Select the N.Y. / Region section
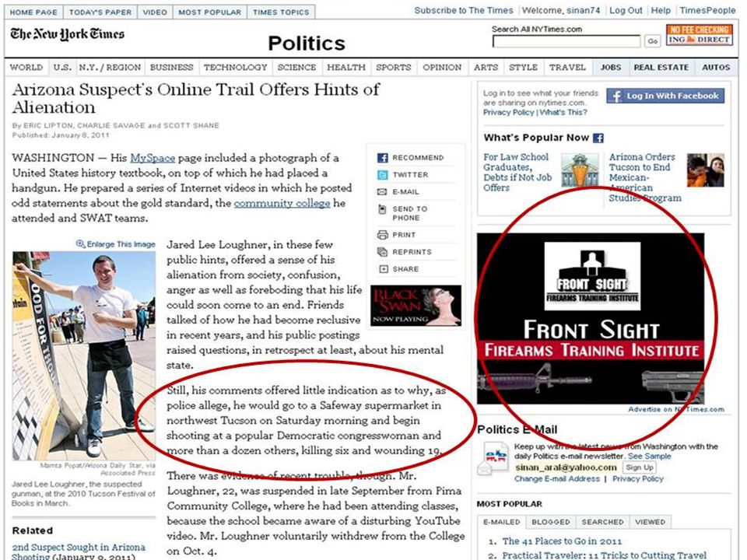The image size is (747, 560). pos(110,67)
